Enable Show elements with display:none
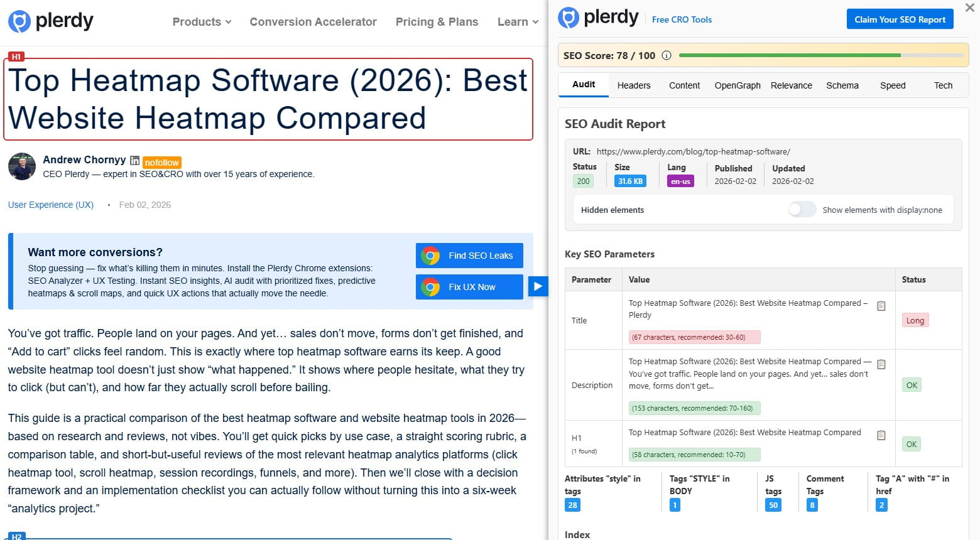This screenshot has height=540, width=980. pyautogui.click(x=802, y=209)
